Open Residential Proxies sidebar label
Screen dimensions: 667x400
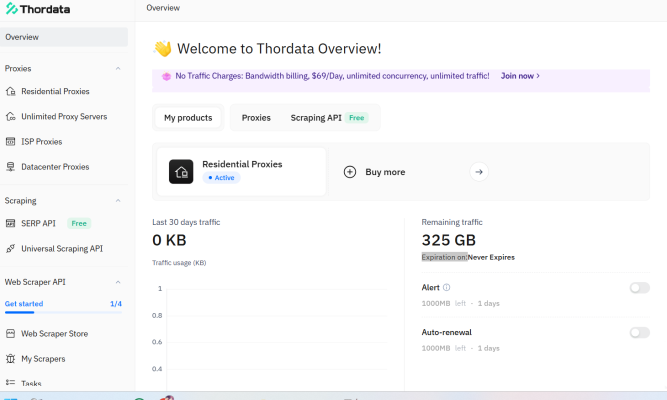tap(55, 91)
